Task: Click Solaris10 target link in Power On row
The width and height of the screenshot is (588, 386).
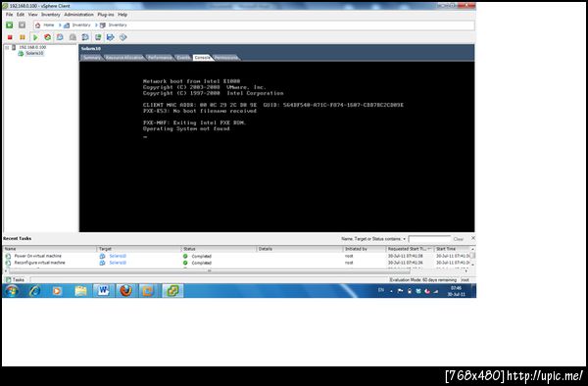Action: pos(118,256)
